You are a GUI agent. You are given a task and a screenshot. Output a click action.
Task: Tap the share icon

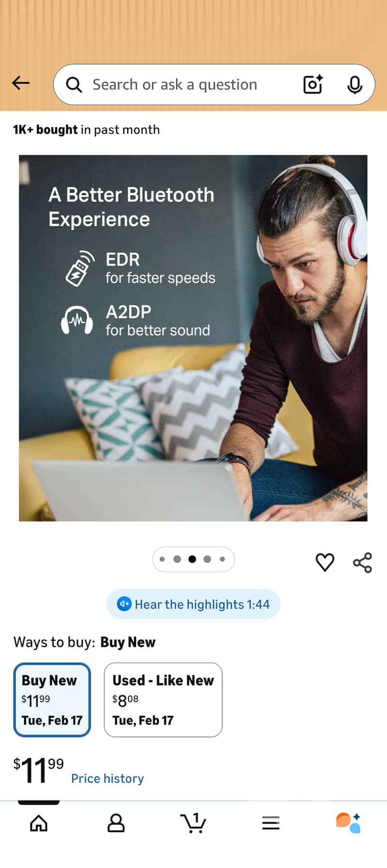(362, 562)
